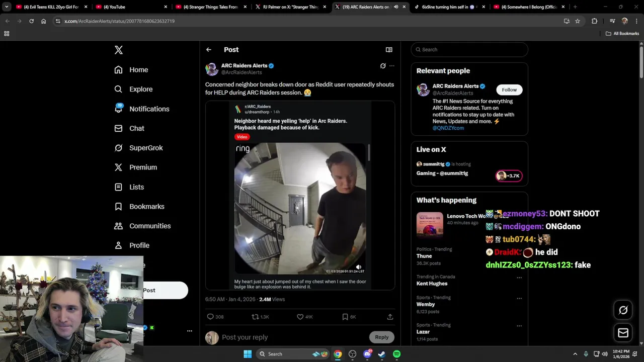This screenshot has height=362, width=644.
Task: Open more options for Wemby trend
Action: [x=519, y=299]
